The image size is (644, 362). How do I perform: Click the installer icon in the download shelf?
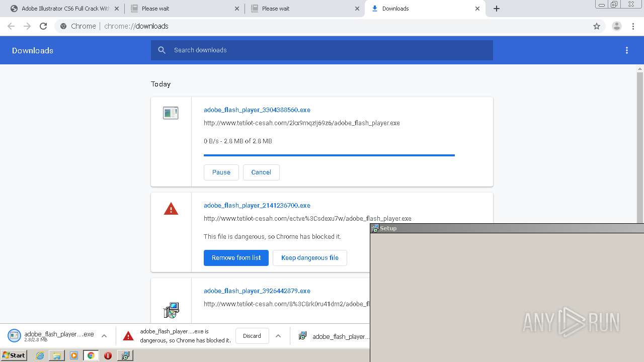[302, 336]
